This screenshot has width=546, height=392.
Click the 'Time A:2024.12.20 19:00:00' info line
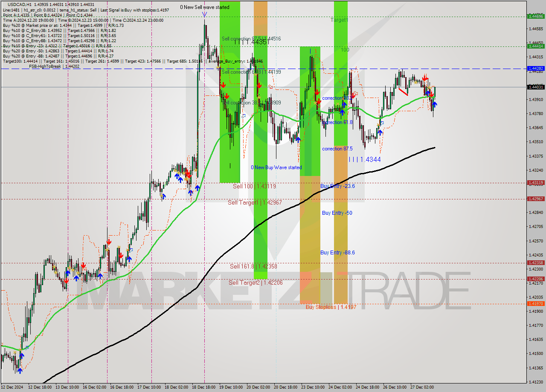[x=83, y=20]
